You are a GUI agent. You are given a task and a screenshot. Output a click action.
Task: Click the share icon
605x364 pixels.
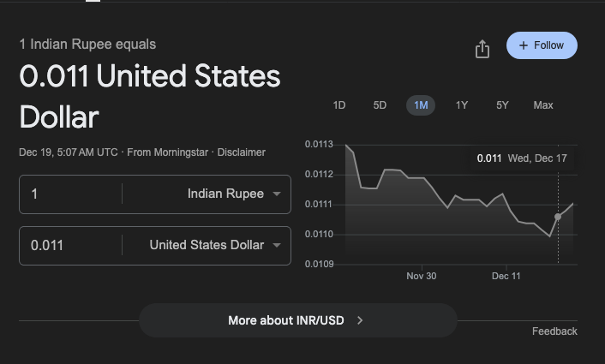point(482,49)
